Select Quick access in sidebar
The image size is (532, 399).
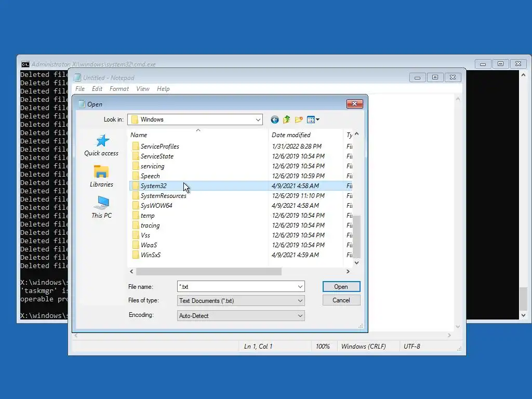(x=101, y=145)
